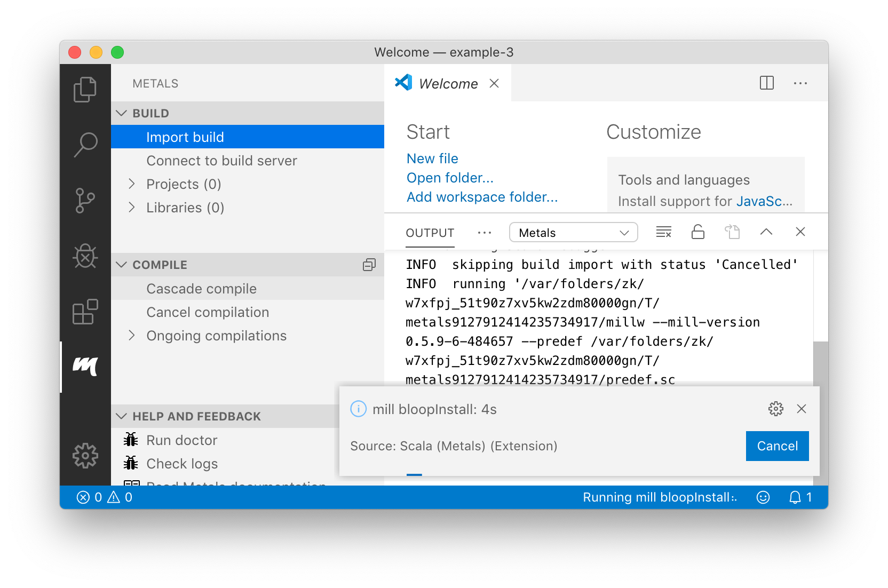Click Running mill bloopInstall status item
The height and width of the screenshot is (588, 888).
point(660,497)
